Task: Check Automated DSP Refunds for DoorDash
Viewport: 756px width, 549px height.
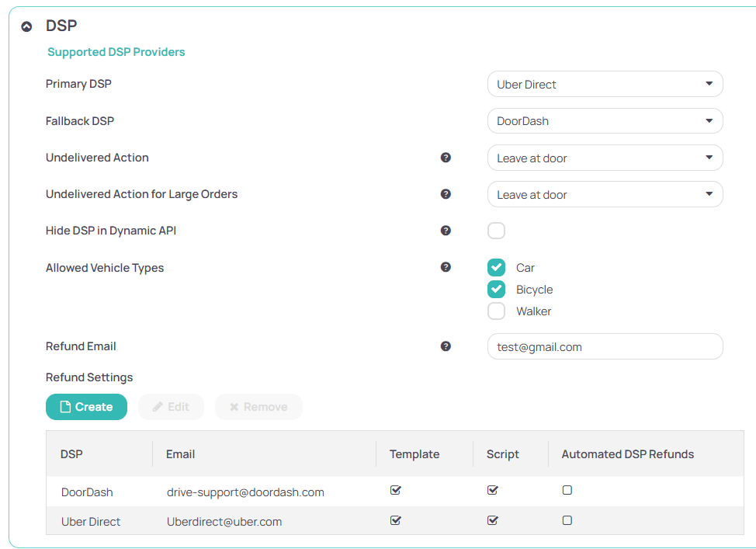Action: pyautogui.click(x=567, y=489)
